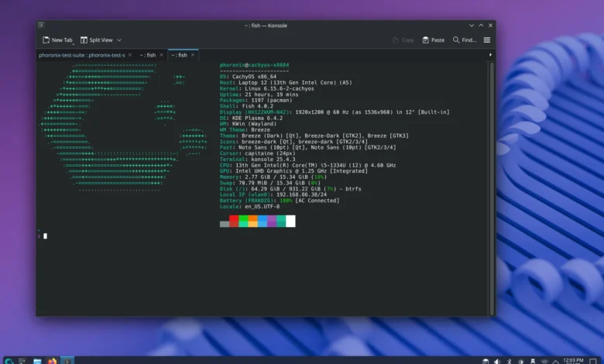Click the 'Battery ... [AC Connected]' line
604x364 pixels.
click(x=280, y=201)
